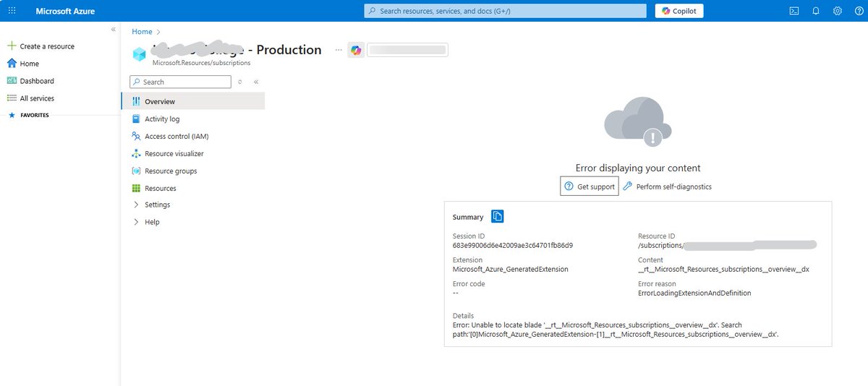Click the subscription cube icon

[x=139, y=54]
